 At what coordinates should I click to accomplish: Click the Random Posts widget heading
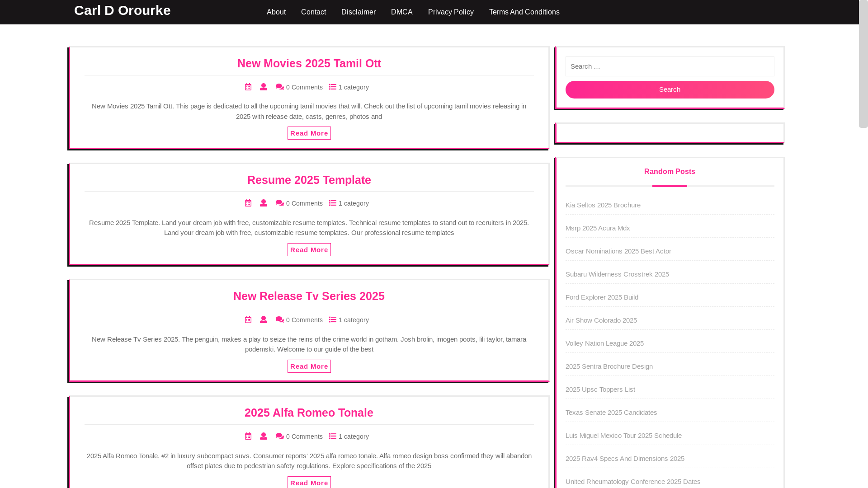pos(670,172)
